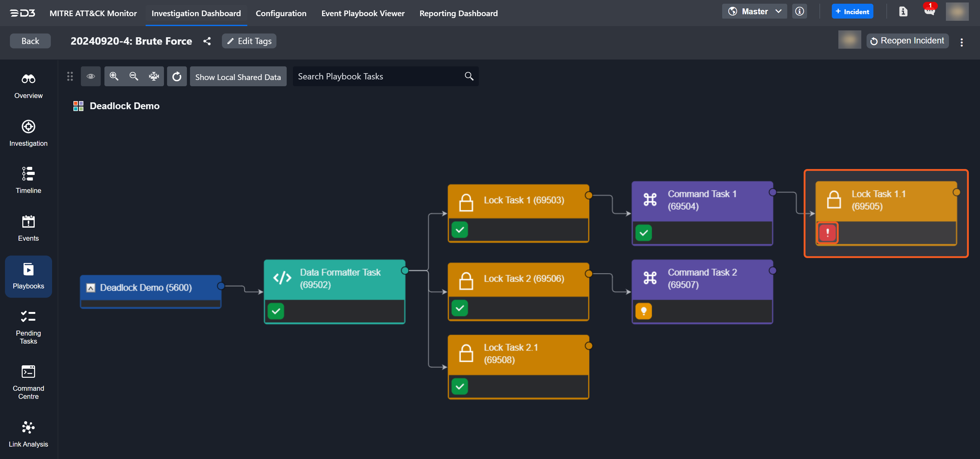Click yellow lightbulb status on Command Task 2
The width and height of the screenshot is (980, 459).
pyautogui.click(x=643, y=311)
